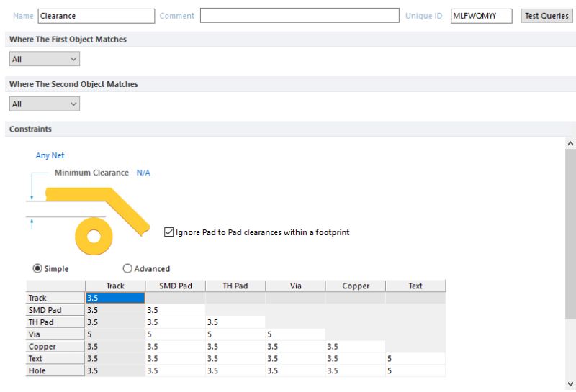Select the Via row header
The height and width of the screenshot is (392, 576).
coord(55,334)
